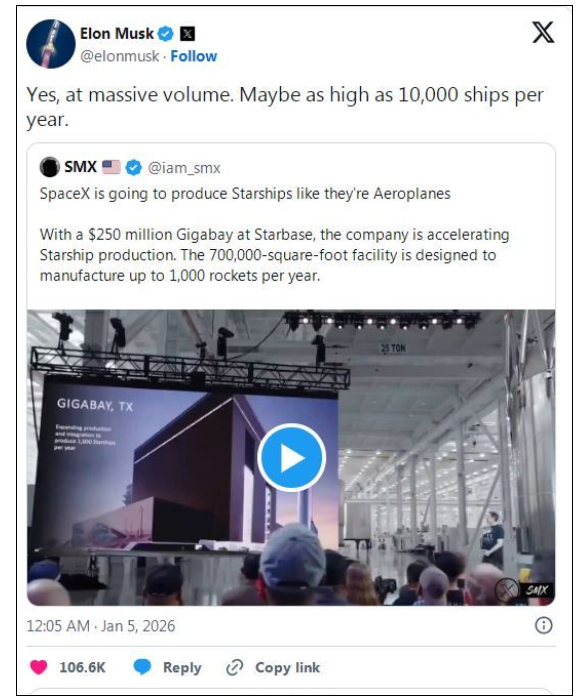Image resolution: width=576 pixels, height=700 pixels.
Task: Like the post with the pink heart
Action: pyautogui.click(x=38, y=667)
